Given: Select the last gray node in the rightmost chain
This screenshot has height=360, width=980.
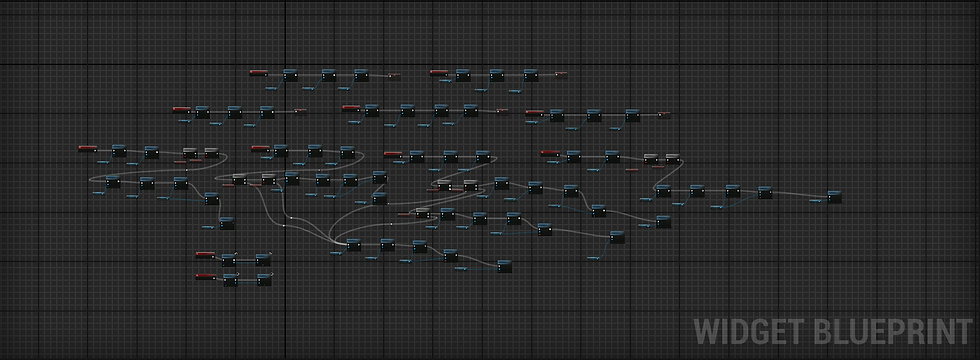Looking at the screenshot, I should click(x=672, y=158).
